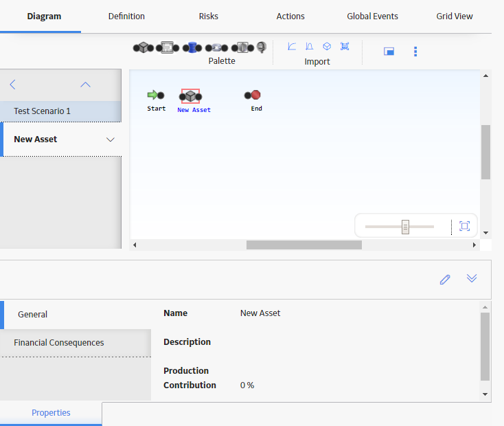Click the diagram scrollbar right arrow
The width and height of the screenshot is (504, 426).
coord(474,245)
